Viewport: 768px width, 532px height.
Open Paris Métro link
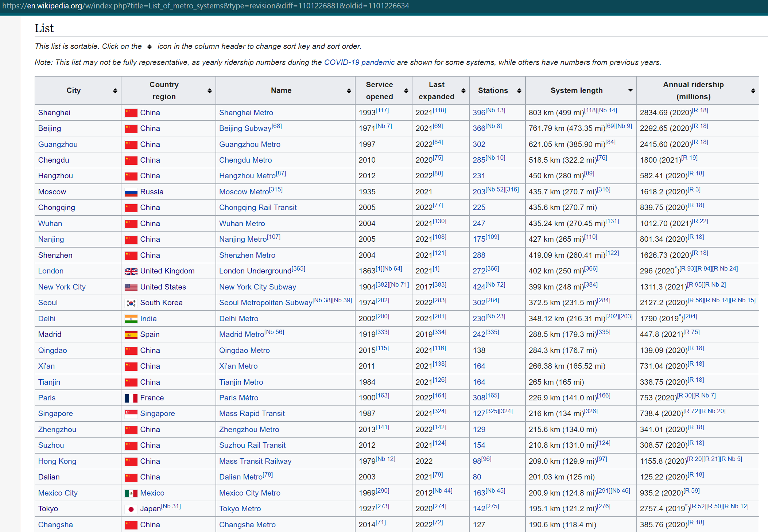(238, 398)
